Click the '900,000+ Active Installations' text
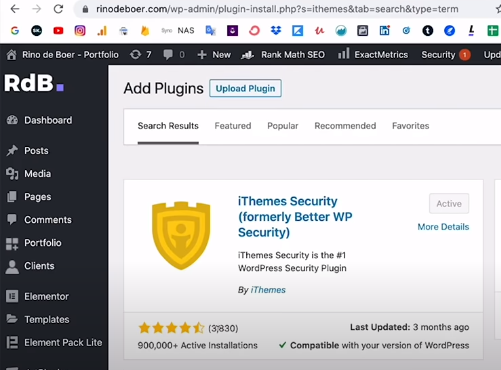This screenshot has width=501, height=370. 198,345
